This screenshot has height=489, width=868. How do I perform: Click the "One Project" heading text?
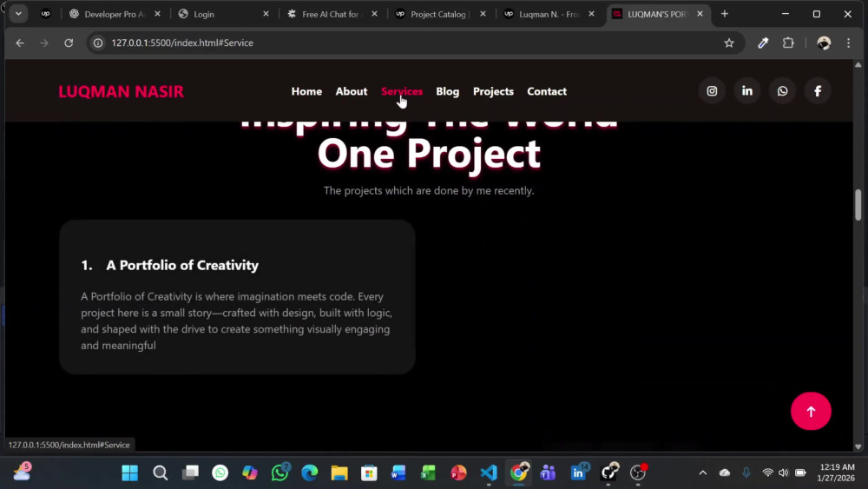point(429,154)
